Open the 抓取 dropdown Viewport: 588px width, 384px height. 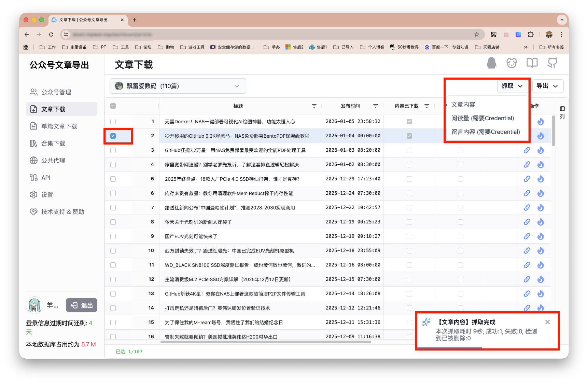(512, 86)
